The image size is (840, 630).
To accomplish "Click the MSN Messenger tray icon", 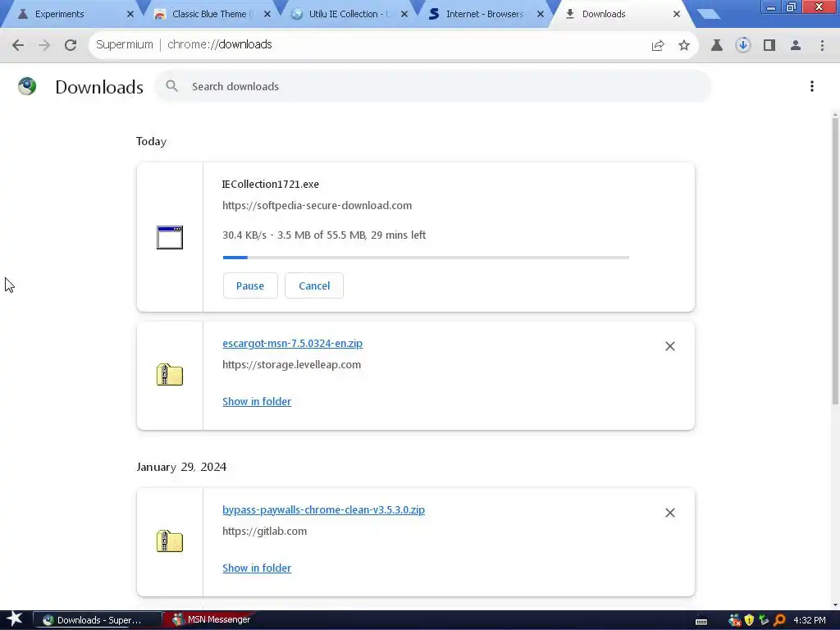I will pos(734,620).
